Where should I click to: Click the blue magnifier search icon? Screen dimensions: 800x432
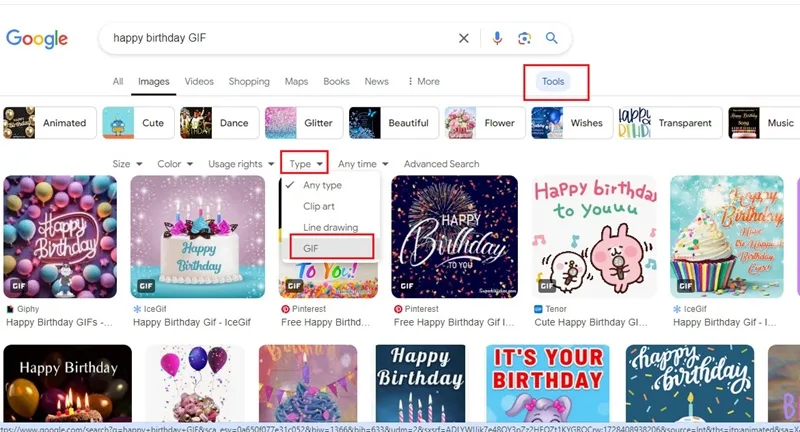tap(552, 38)
